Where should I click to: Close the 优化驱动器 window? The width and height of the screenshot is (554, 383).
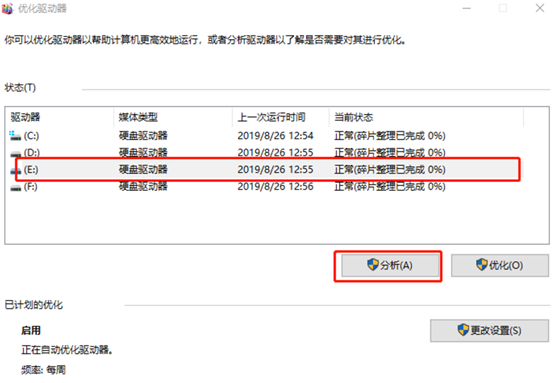[540, 8]
